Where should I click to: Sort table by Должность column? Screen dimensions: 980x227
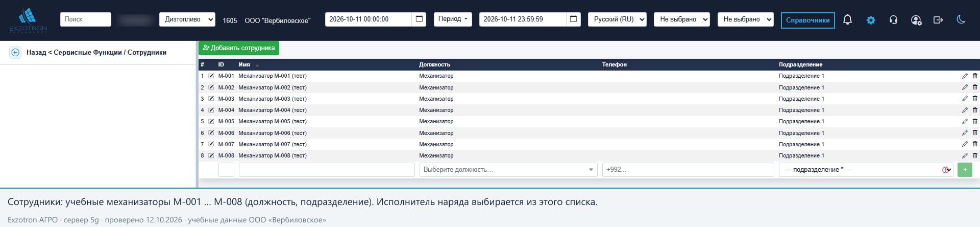pos(434,65)
